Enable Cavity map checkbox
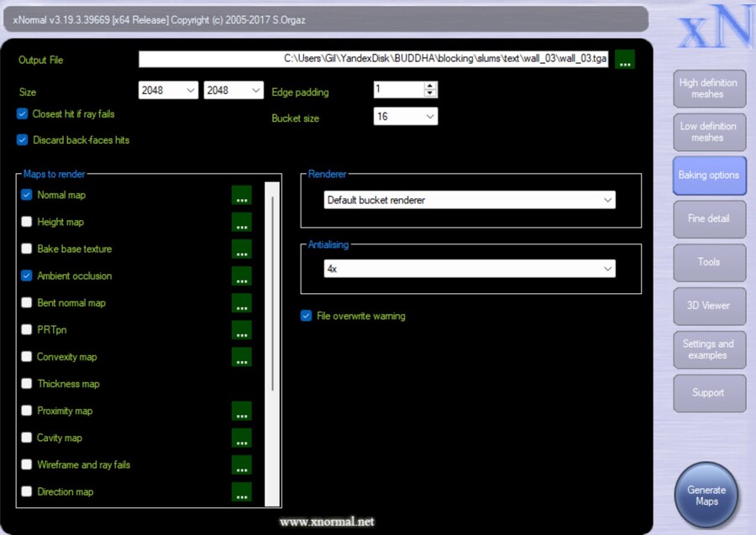The width and height of the screenshot is (756, 535). pyautogui.click(x=27, y=438)
